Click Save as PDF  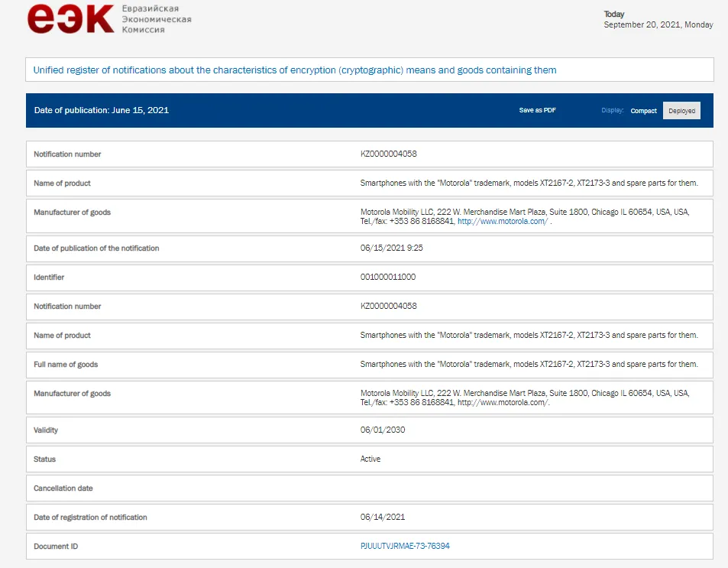point(537,110)
